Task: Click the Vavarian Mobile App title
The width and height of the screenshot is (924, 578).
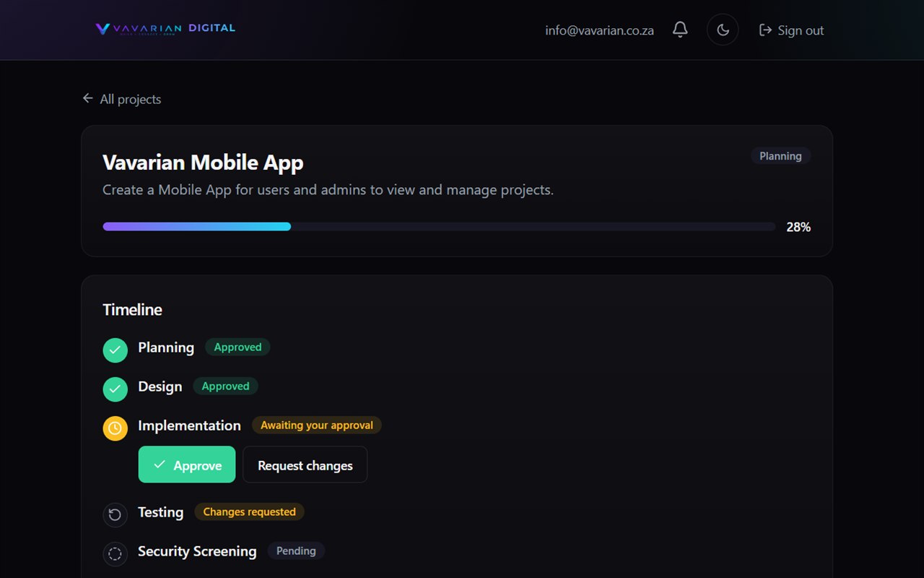Action: [203, 163]
